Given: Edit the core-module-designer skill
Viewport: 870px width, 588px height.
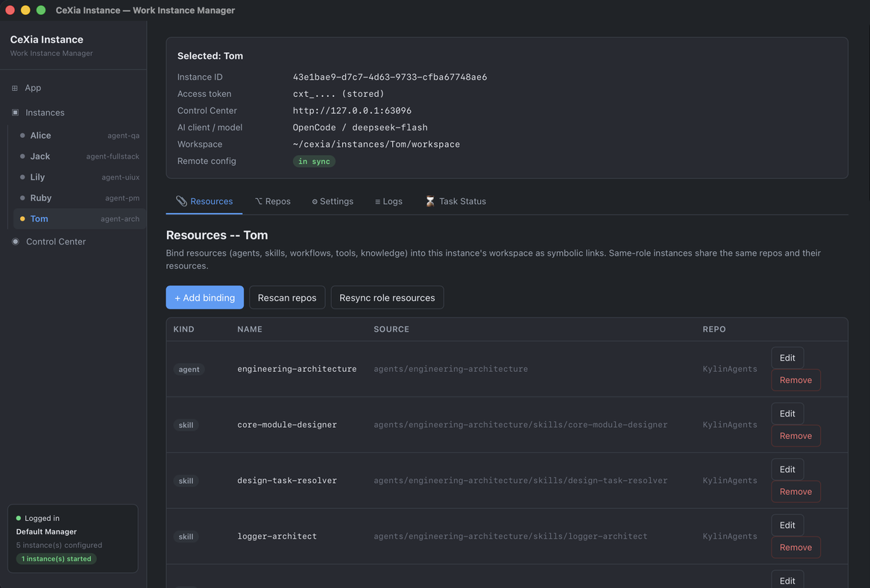Looking at the screenshot, I should pos(787,414).
